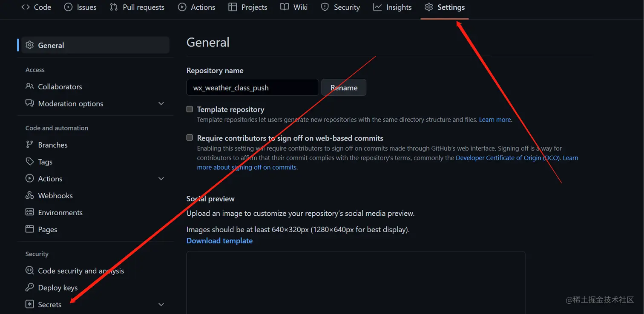Enable the Template repository checkbox
This screenshot has height=314, width=644.
point(190,109)
